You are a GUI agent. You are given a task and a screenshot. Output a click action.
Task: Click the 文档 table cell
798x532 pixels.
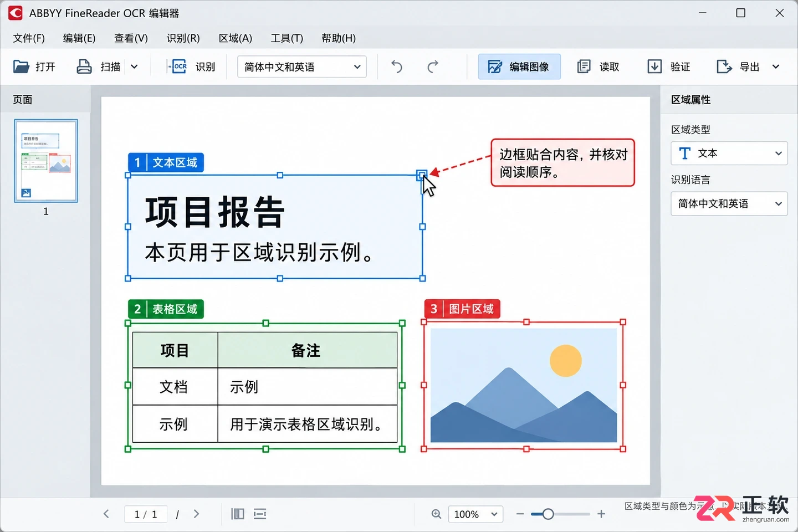(175, 387)
